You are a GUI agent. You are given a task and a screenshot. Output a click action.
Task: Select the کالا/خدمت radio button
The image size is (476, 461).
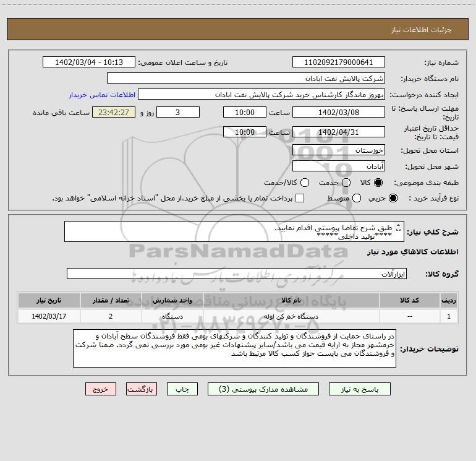click(x=305, y=183)
